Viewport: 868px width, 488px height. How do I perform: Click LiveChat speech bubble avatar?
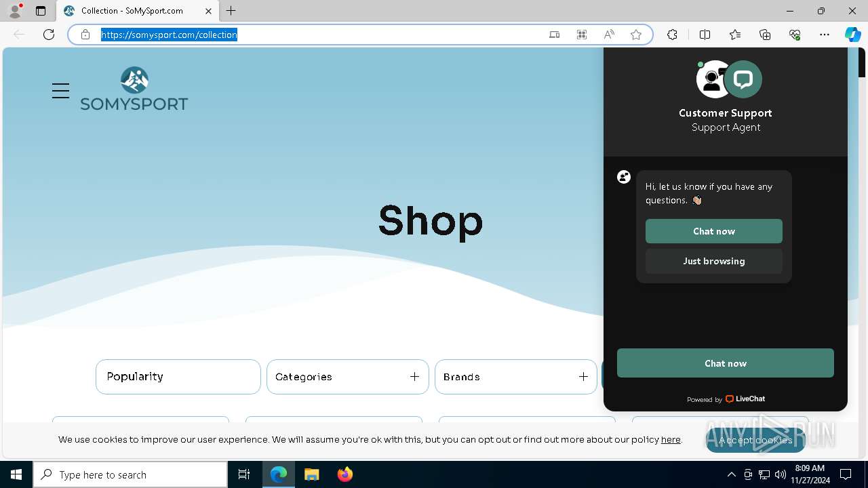pyautogui.click(x=743, y=79)
